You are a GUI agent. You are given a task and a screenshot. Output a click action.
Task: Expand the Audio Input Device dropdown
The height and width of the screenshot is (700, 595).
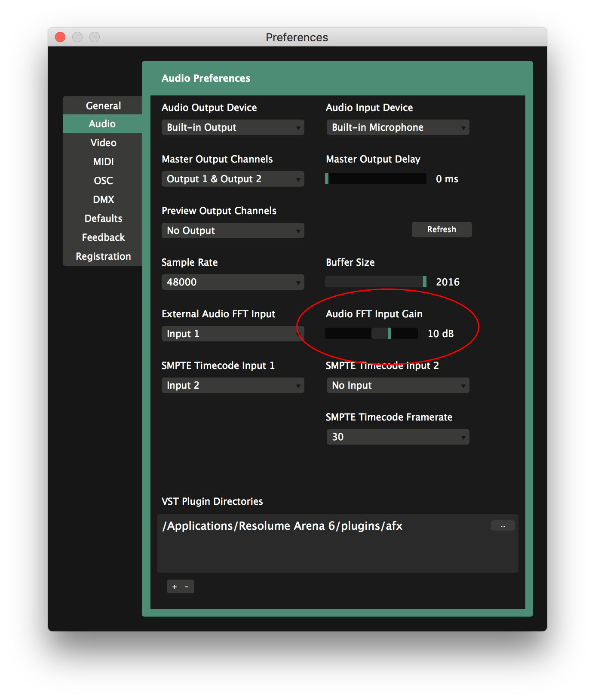[398, 127]
